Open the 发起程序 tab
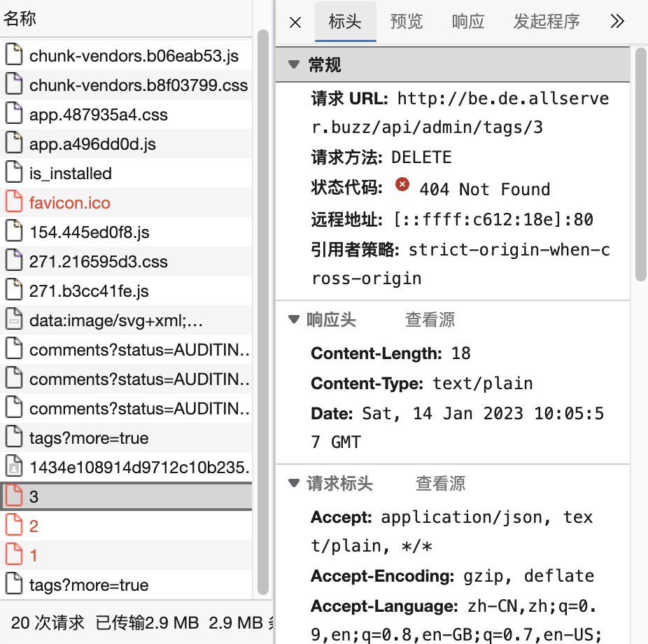Image resolution: width=648 pixels, height=644 pixels. click(x=547, y=22)
